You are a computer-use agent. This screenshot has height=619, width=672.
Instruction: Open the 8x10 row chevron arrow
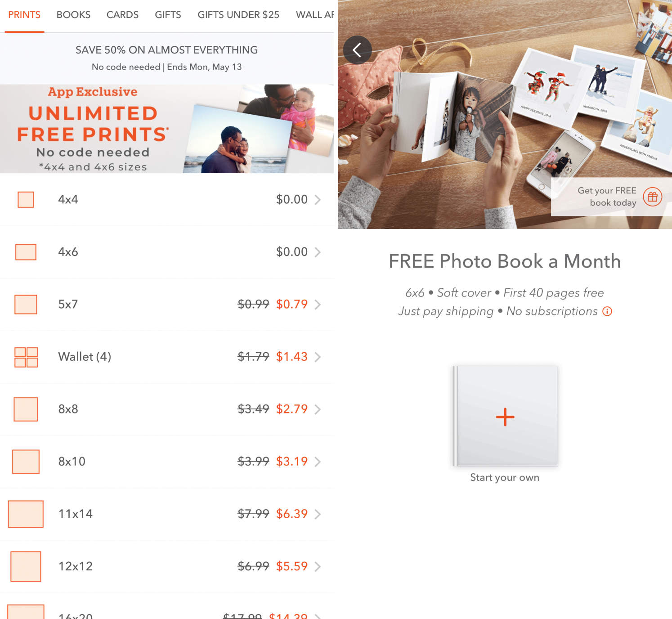tap(318, 462)
